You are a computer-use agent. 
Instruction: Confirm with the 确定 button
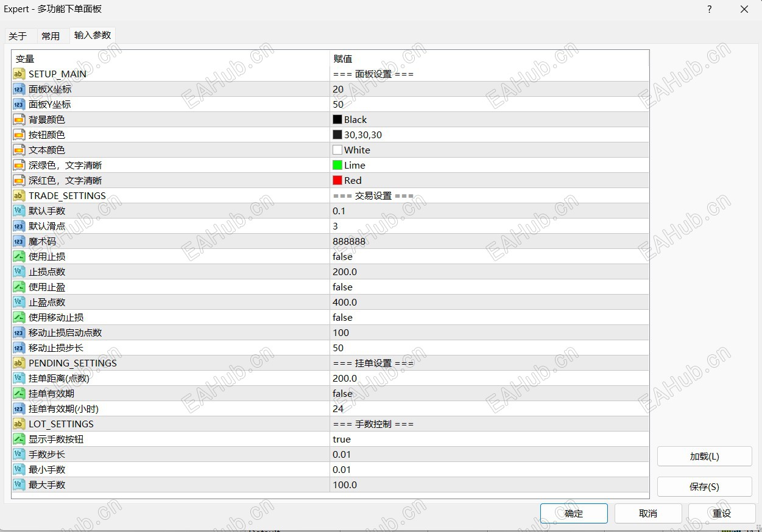tap(574, 513)
